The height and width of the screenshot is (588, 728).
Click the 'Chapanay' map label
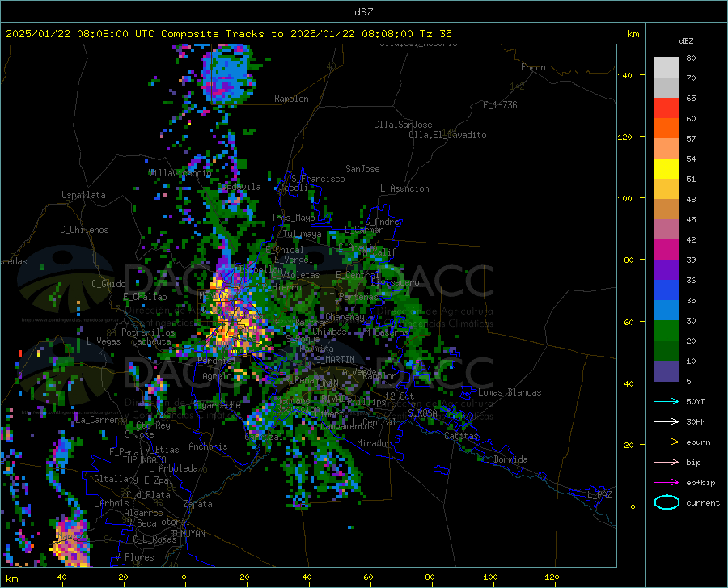point(345,317)
